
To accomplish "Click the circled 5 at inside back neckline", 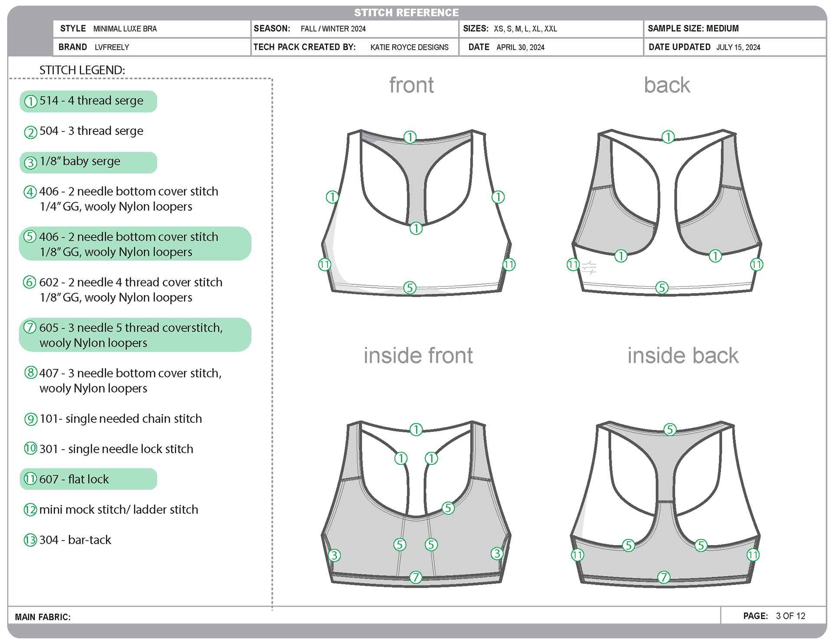I will [x=670, y=430].
